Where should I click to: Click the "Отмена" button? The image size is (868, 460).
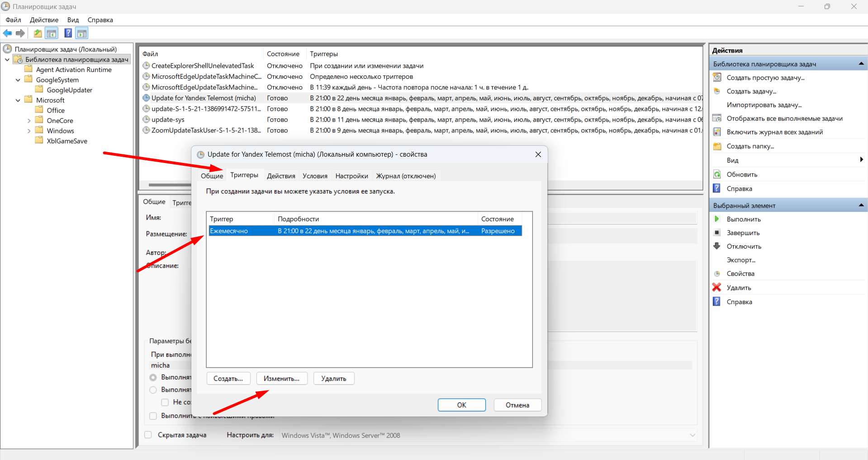[x=517, y=405]
